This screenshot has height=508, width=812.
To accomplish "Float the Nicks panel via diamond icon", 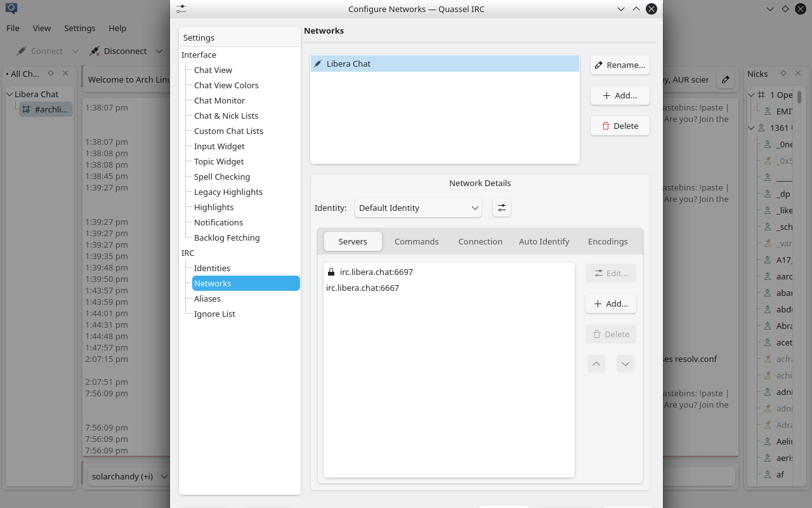I will tap(783, 73).
